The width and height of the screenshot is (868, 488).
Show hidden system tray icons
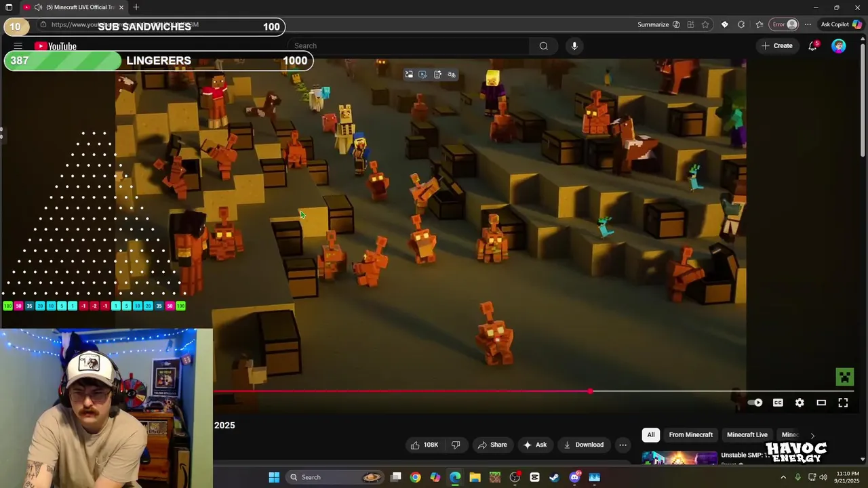coord(783,477)
